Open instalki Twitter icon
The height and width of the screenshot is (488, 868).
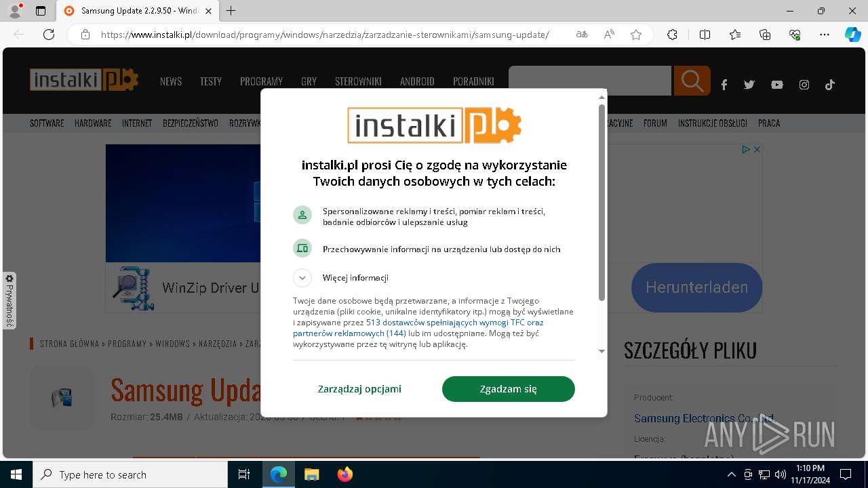click(749, 85)
